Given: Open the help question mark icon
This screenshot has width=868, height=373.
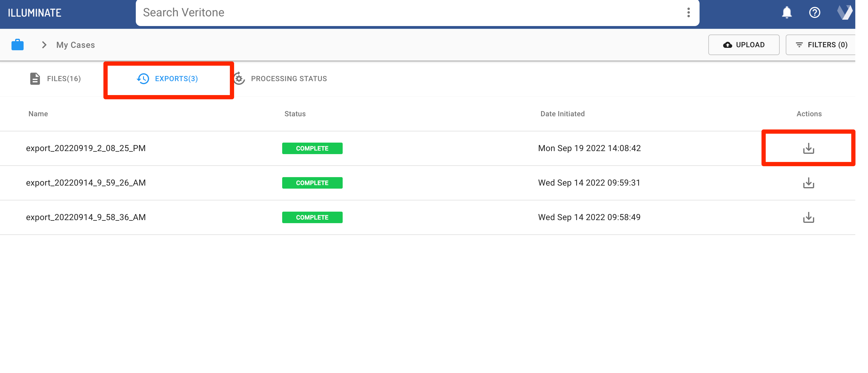Looking at the screenshot, I should (814, 12).
